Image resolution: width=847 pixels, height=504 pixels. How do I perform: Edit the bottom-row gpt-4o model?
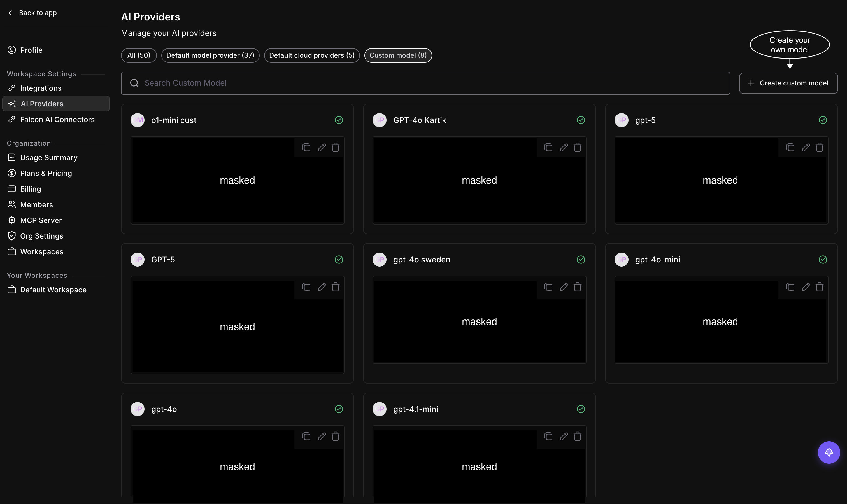[322, 437]
